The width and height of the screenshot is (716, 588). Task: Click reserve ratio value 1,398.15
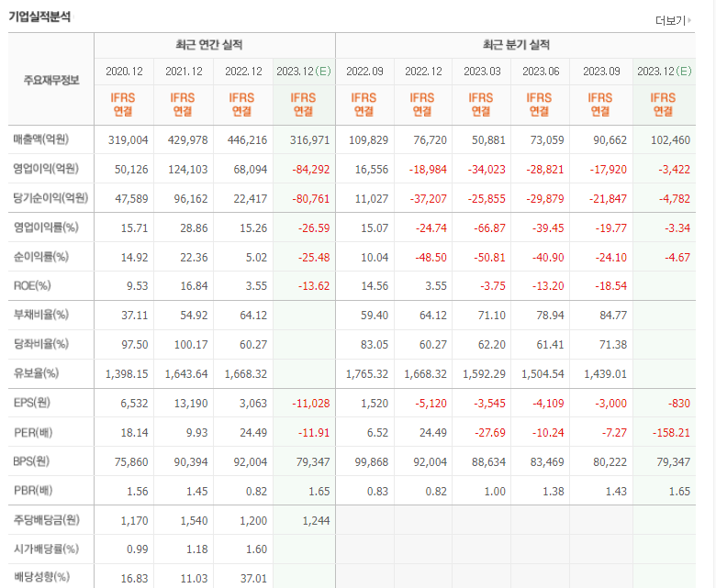click(127, 374)
